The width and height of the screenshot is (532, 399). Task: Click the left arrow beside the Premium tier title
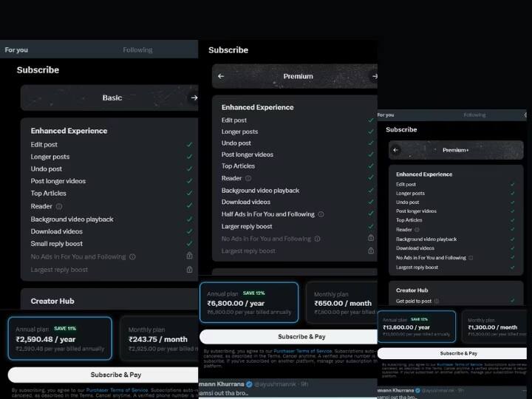(221, 76)
